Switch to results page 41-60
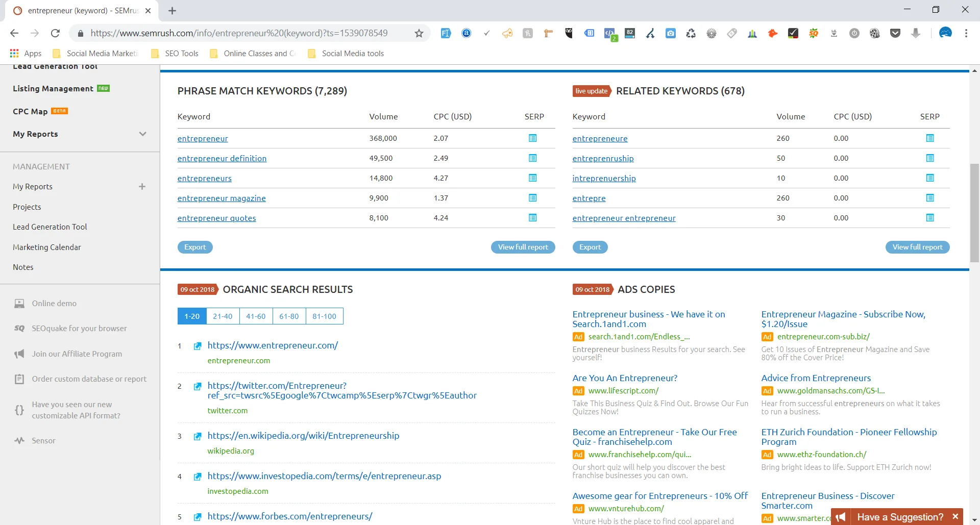980x525 pixels. pyautogui.click(x=256, y=316)
